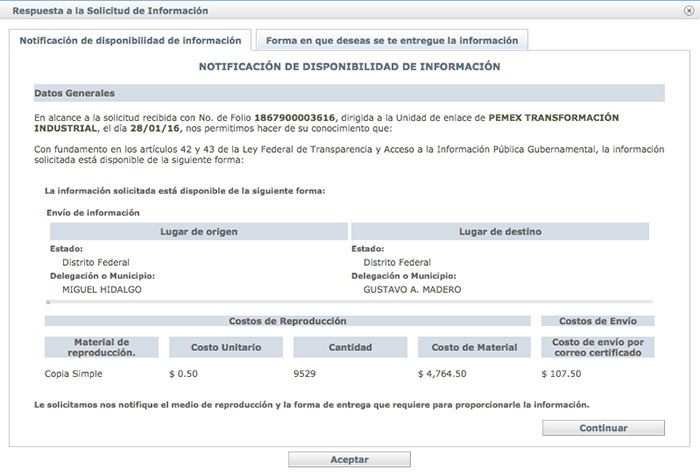Click the Aceptar button
This screenshot has height=476, width=700.
pos(349,460)
